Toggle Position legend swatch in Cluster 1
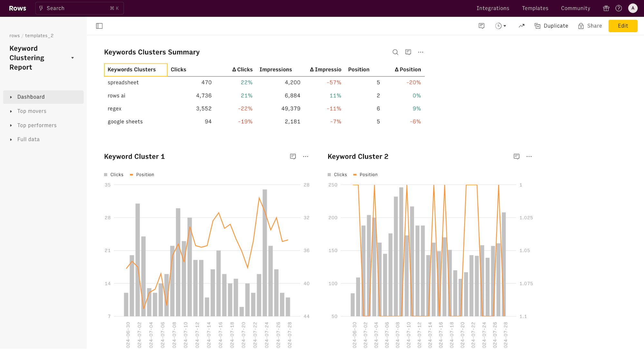Image resolution: width=644 pixels, height=349 pixels. (131, 174)
